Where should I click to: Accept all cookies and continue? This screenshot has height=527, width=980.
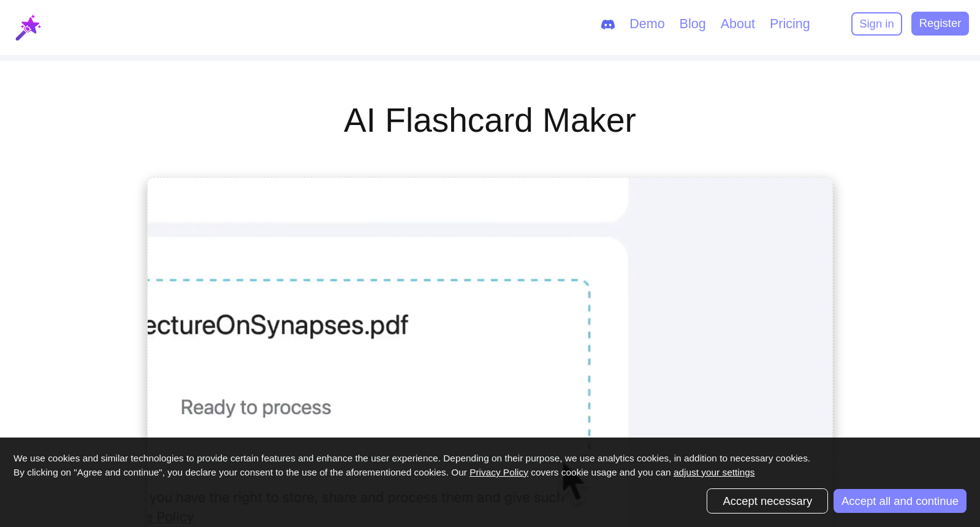point(899,501)
